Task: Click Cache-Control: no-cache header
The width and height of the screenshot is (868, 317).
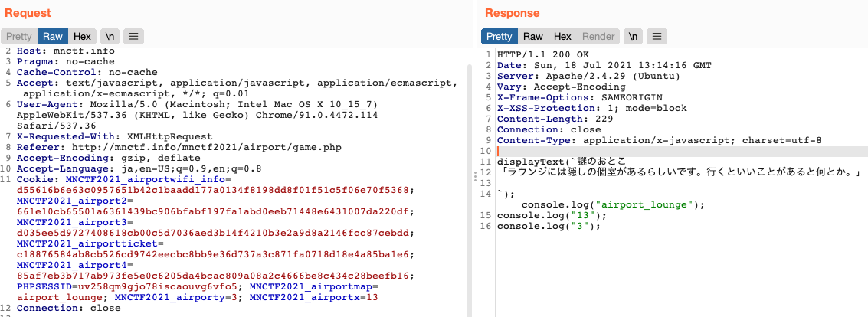Action: pos(87,72)
